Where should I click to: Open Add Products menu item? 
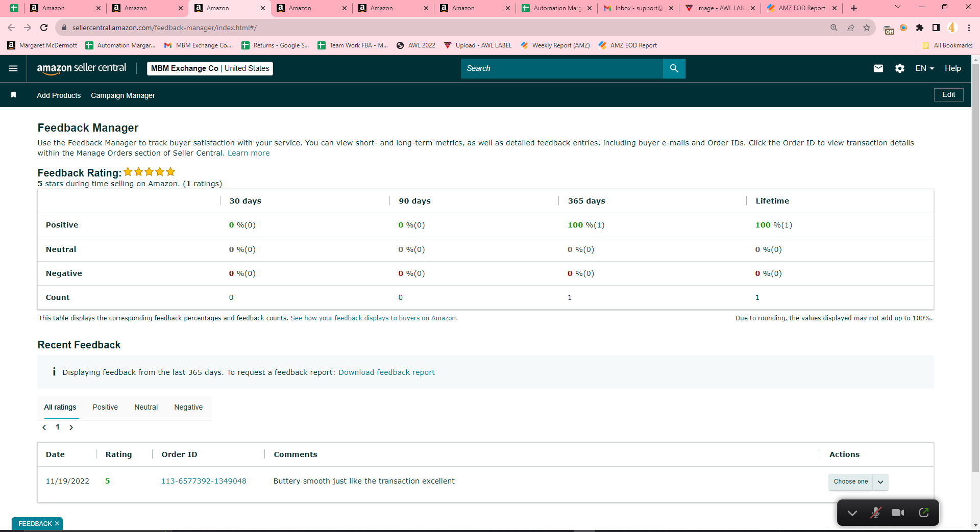(59, 95)
